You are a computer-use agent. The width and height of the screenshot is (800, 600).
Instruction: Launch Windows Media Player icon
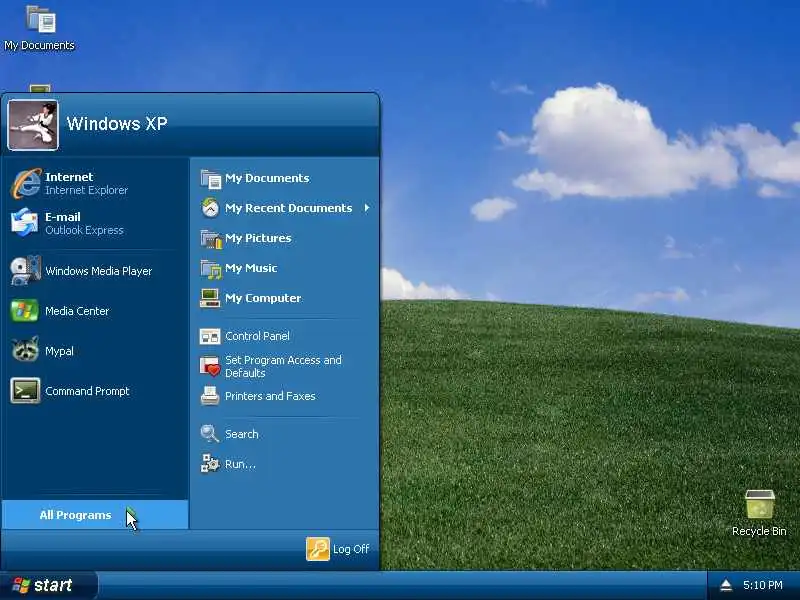click(x=25, y=270)
